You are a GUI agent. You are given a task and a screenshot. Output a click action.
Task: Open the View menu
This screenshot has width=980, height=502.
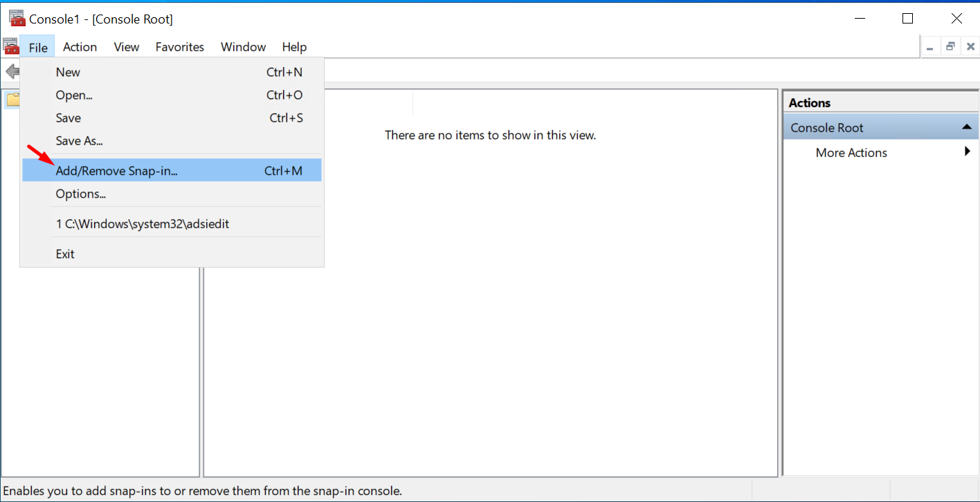[x=127, y=47]
